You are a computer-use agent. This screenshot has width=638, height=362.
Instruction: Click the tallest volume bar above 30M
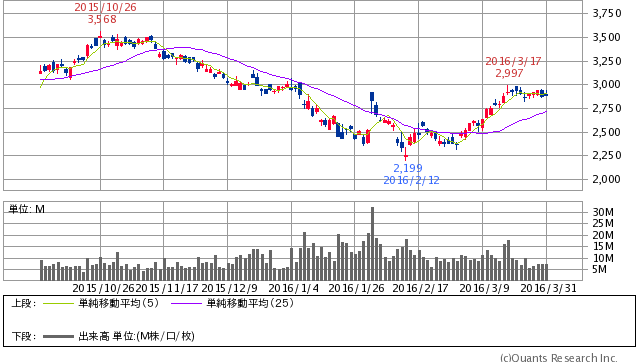[372, 244]
